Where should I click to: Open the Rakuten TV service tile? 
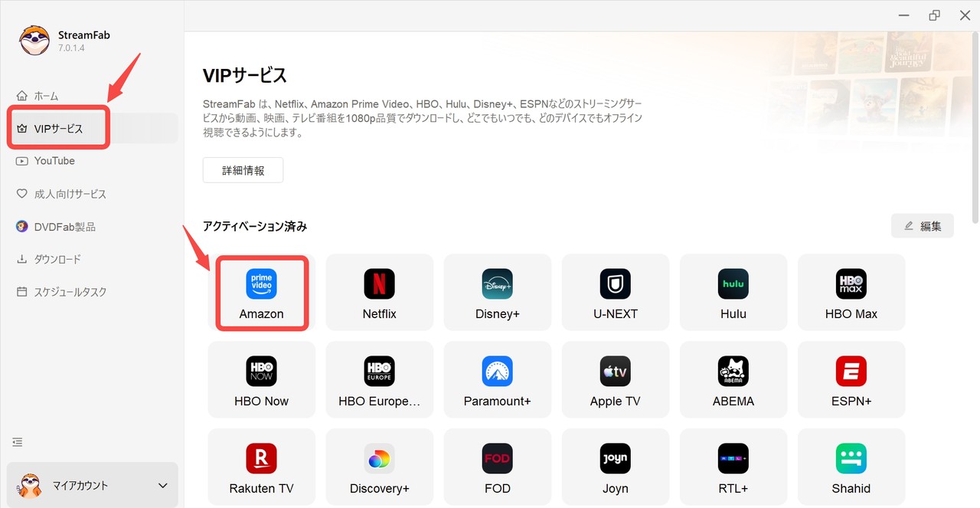261,467
